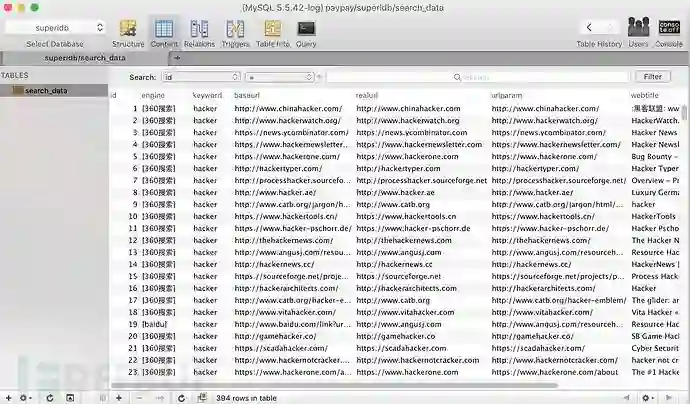Sort by the keyword column header
The width and height of the screenshot is (690, 404).
click(x=207, y=95)
